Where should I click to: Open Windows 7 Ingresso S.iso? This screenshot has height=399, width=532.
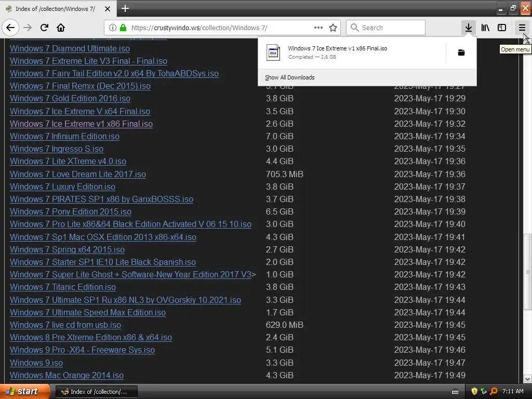(x=57, y=149)
